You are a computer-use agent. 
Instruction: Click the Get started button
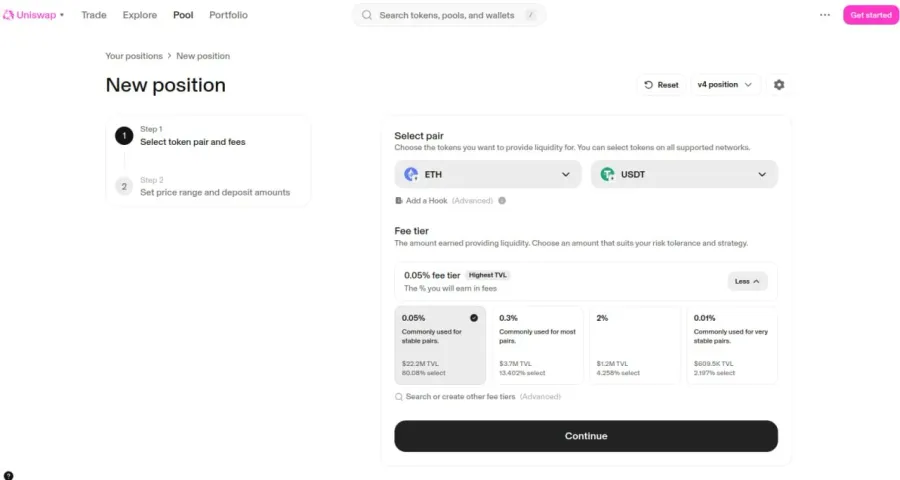tap(871, 15)
